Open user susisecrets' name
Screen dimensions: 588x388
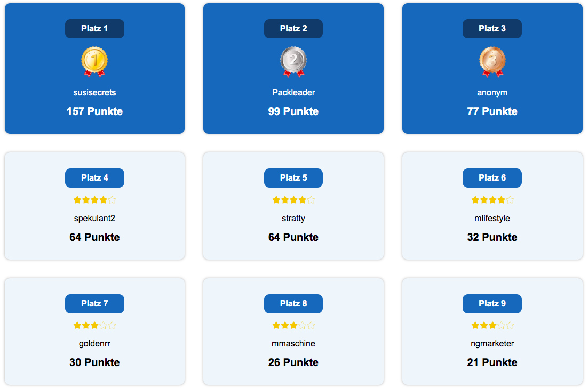(94, 93)
